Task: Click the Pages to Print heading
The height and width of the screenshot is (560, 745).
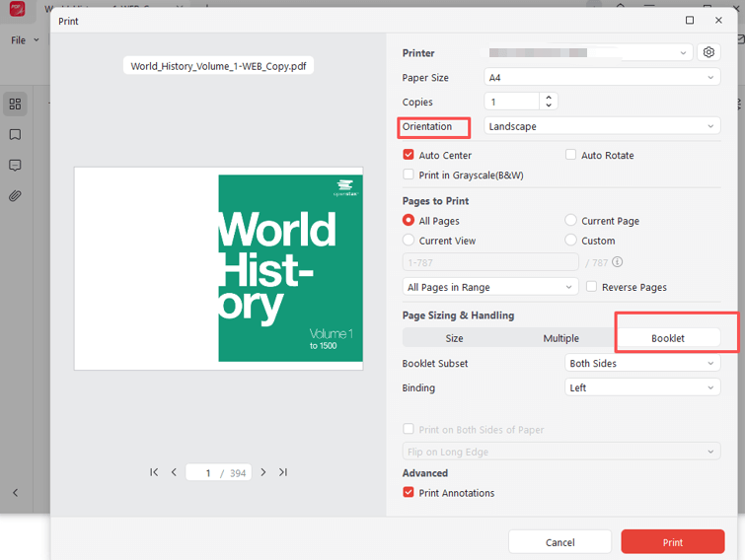Action: coord(435,201)
